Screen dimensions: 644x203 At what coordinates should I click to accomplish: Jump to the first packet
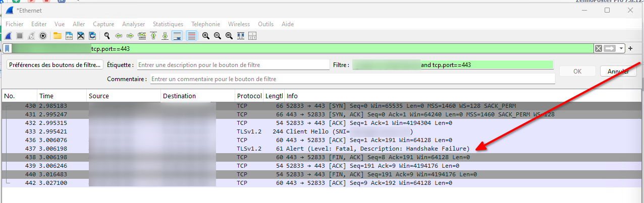pos(153,36)
